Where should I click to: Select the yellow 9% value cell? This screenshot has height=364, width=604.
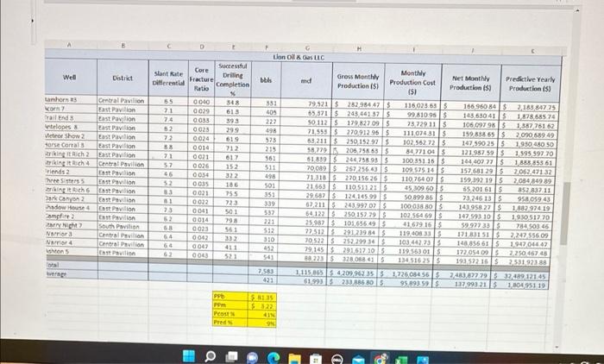[x=262, y=323]
